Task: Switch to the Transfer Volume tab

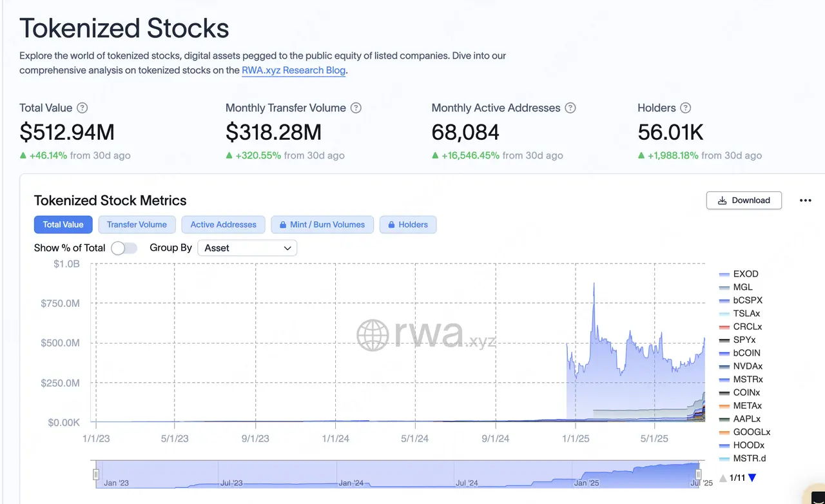Action: [137, 224]
